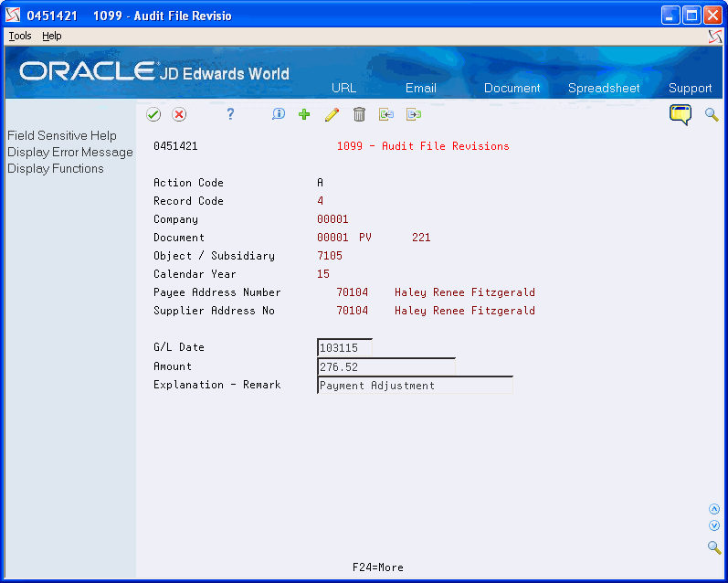Click the bottom-right magnifier icon
This screenshot has width=728, height=583.
click(714, 547)
